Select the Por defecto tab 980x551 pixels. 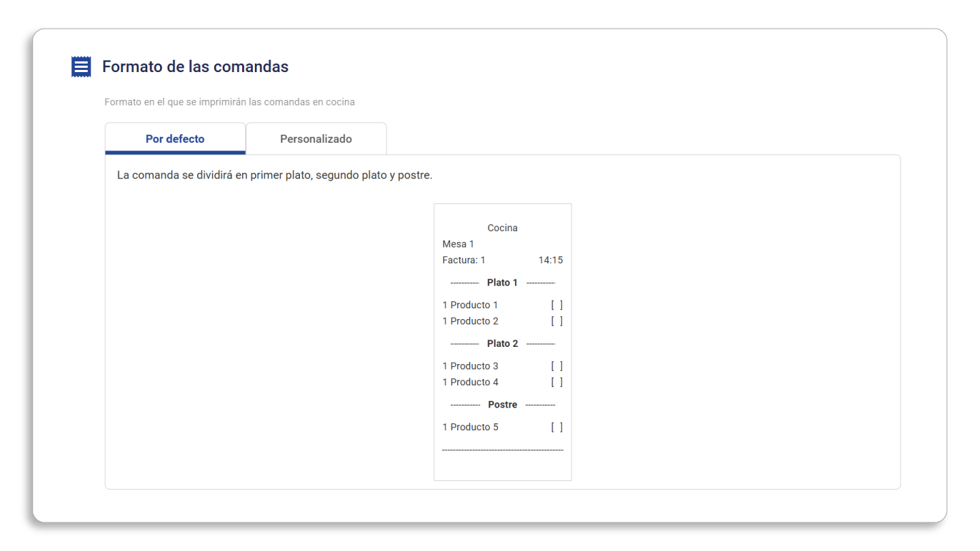[175, 138]
